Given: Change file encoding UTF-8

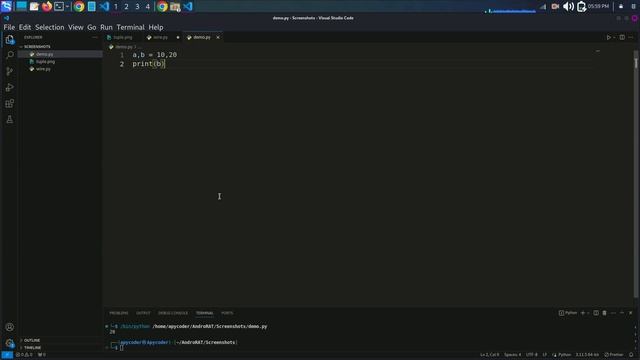Looking at the screenshot, I should pyautogui.click(x=531, y=355).
